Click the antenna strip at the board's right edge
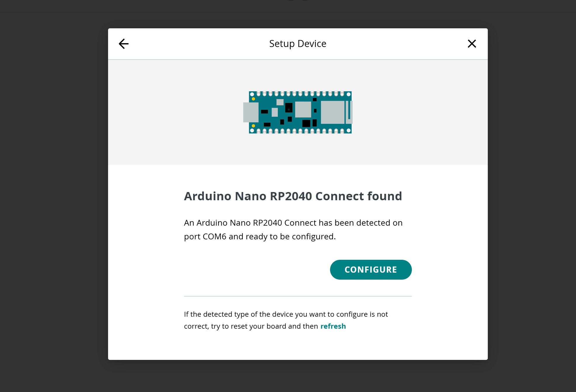Viewport: 576px width, 392px height. click(x=349, y=112)
